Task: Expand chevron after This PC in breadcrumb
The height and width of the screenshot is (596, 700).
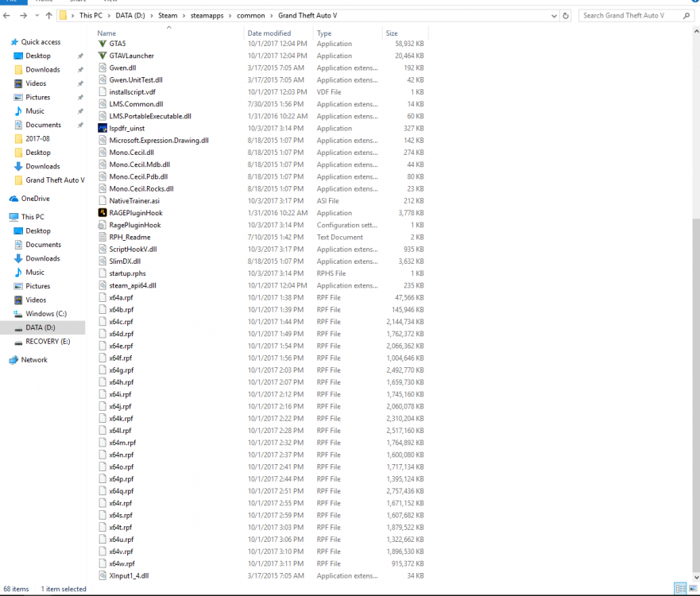Action: (x=109, y=16)
